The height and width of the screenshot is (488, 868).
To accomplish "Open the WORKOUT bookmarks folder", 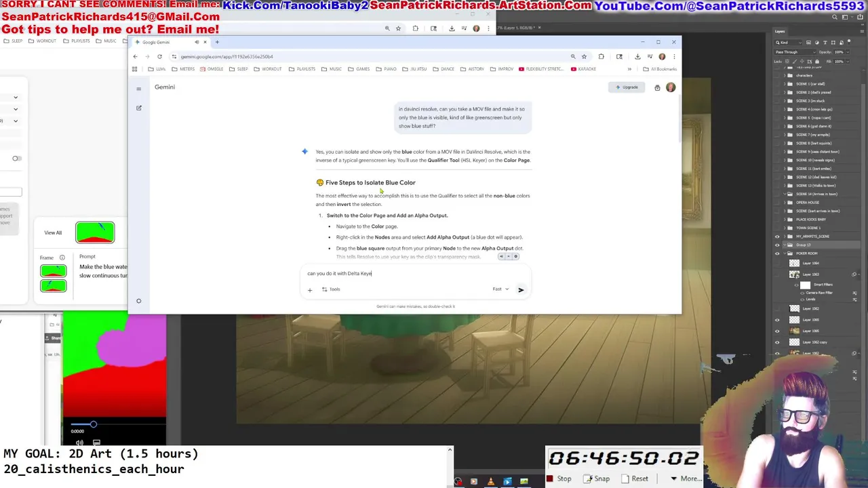I will [268, 69].
